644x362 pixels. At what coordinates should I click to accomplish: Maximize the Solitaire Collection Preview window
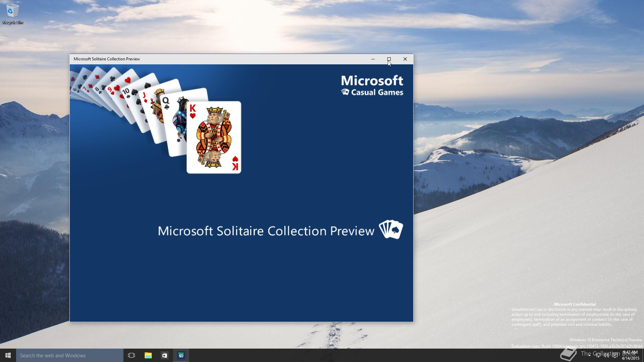[x=389, y=59]
